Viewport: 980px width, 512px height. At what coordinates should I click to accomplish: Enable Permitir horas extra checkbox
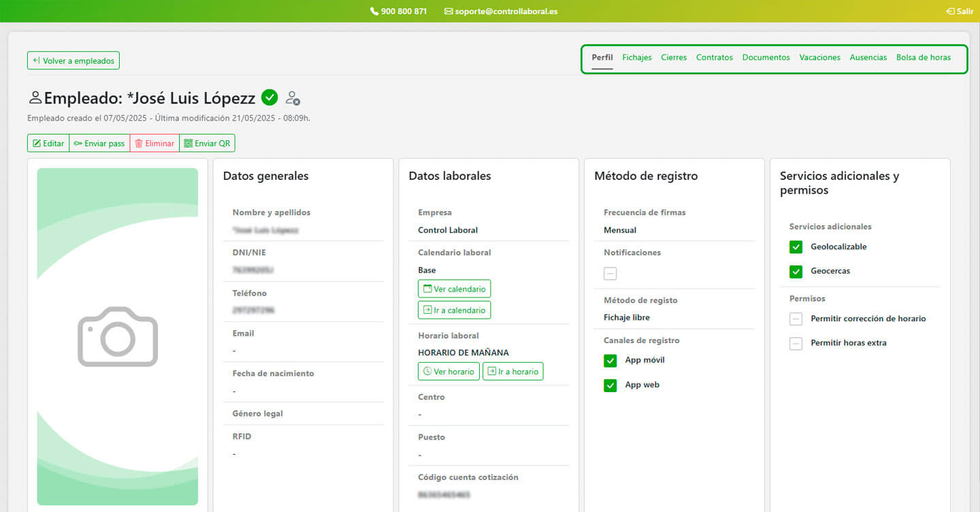coord(796,343)
